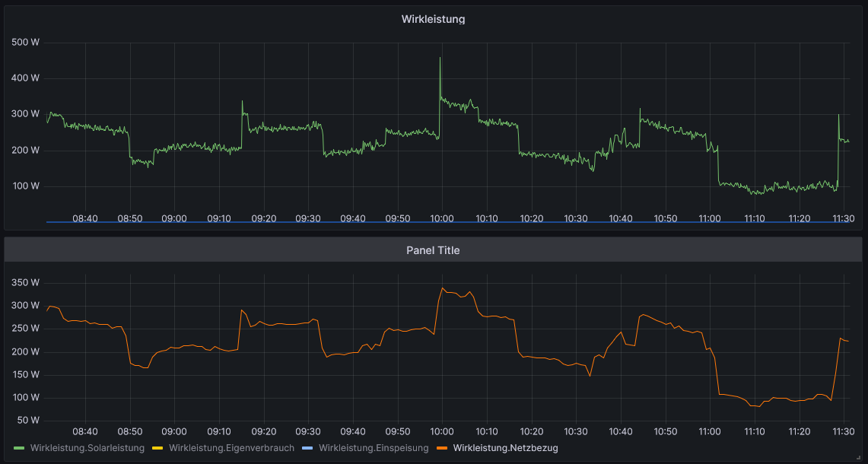Click green spike at right edge near 11:30

(838, 116)
